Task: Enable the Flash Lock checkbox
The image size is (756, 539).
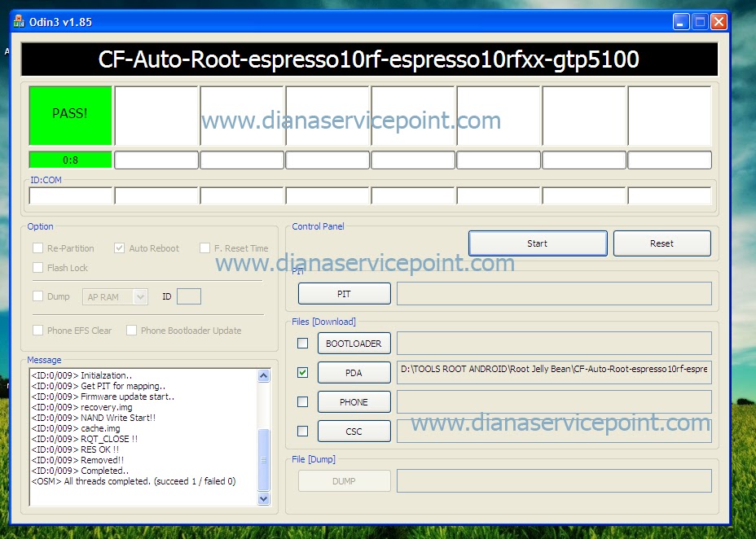Action: 37,267
